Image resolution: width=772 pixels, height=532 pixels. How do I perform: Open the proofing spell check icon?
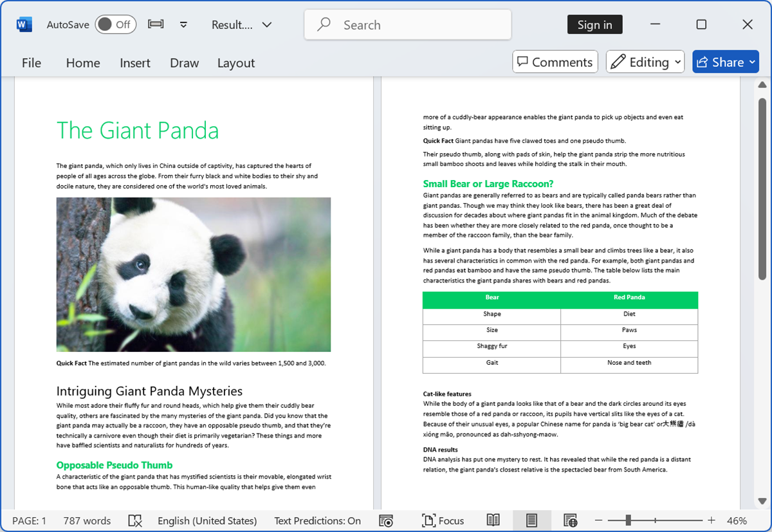click(x=135, y=520)
